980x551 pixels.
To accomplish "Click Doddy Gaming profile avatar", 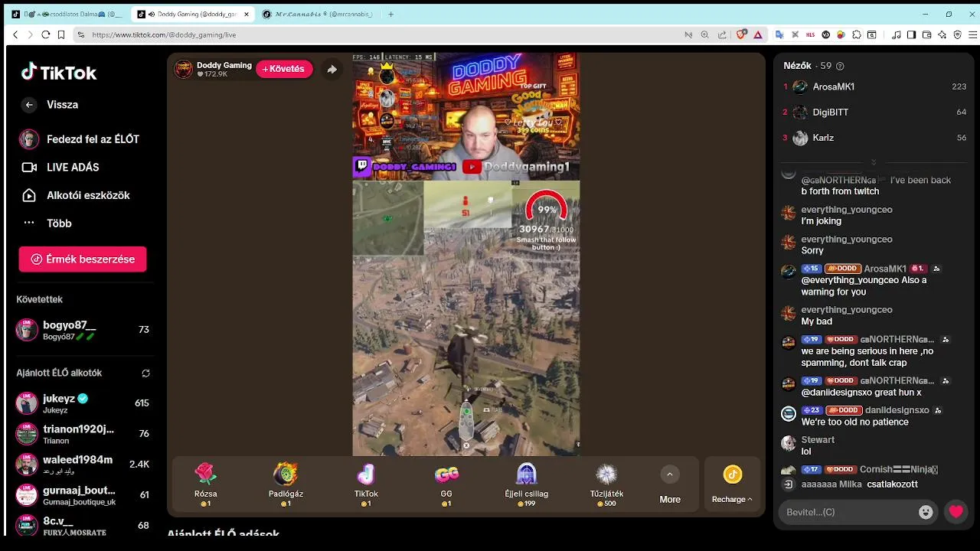I will [x=183, y=69].
